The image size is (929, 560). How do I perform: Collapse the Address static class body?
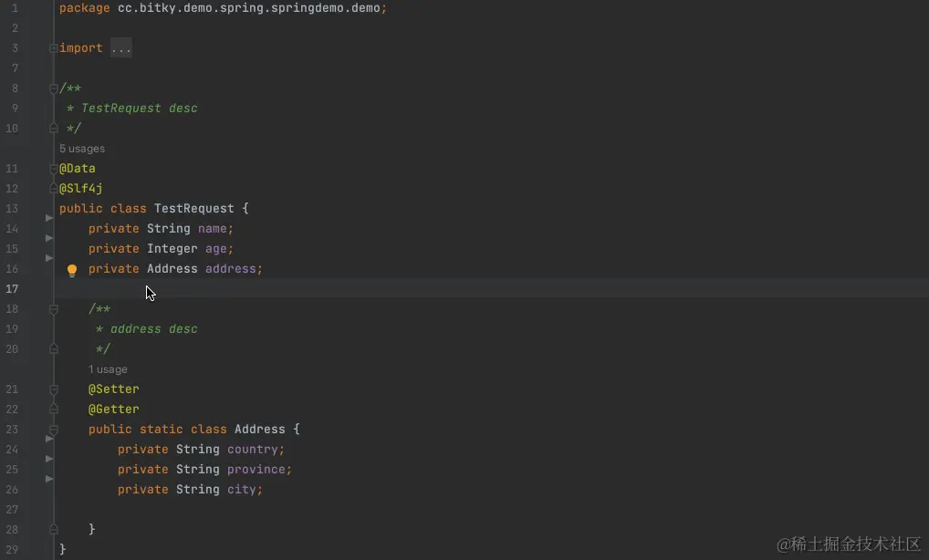(53, 430)
